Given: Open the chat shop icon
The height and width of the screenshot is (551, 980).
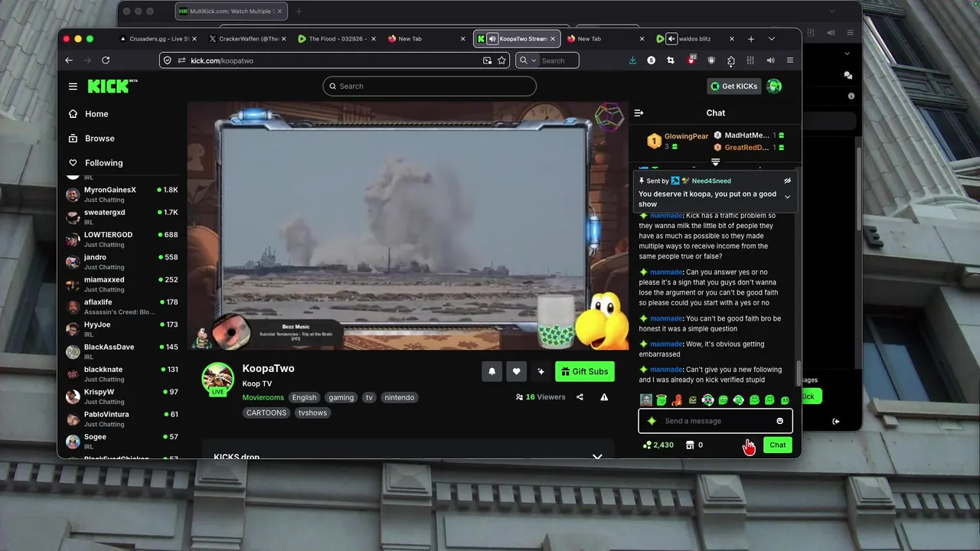Looking at the screenshot, I should tap(690, 445).
